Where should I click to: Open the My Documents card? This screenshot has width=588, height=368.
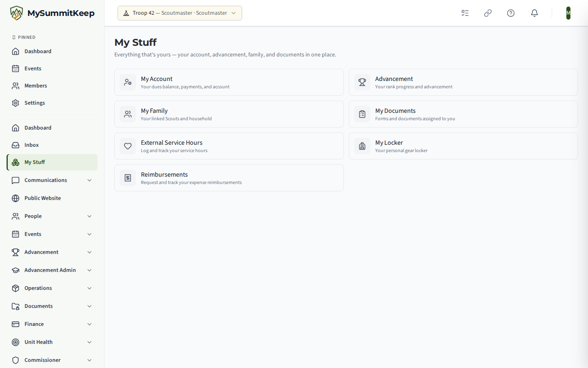pos(463,114)
